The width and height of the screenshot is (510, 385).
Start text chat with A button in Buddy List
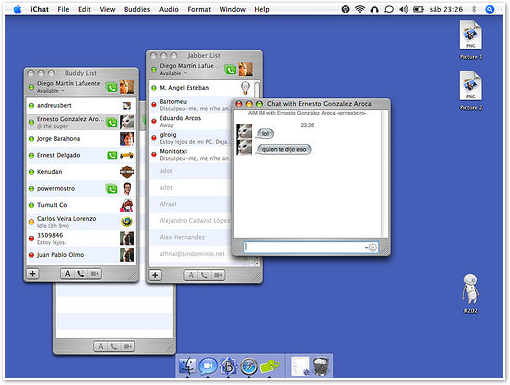(x=67, y=274)
